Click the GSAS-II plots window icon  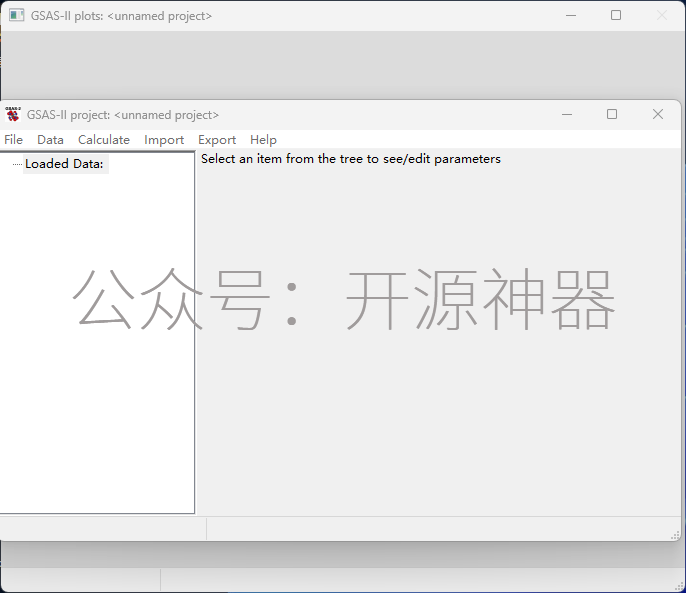(17, 15)
